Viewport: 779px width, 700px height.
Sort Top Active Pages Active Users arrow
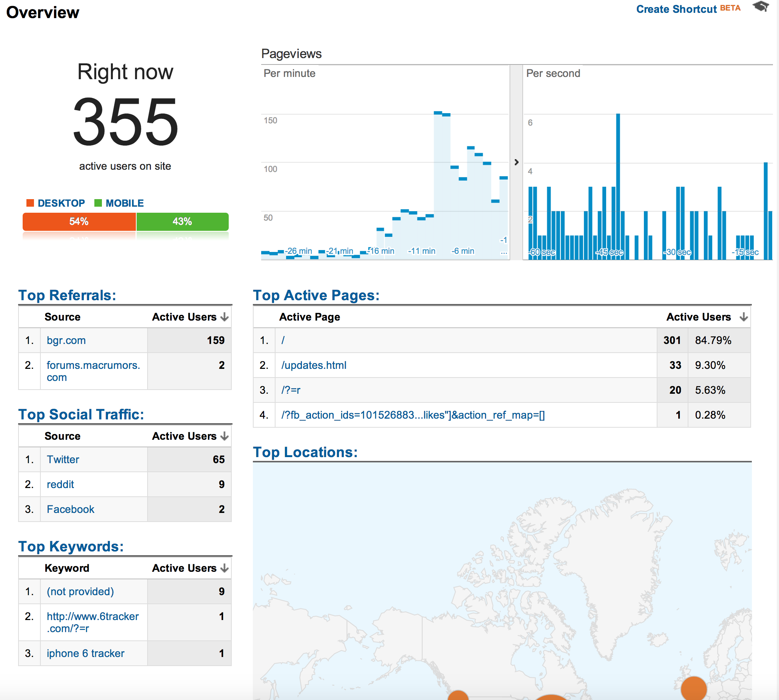[x=744, y=317]
